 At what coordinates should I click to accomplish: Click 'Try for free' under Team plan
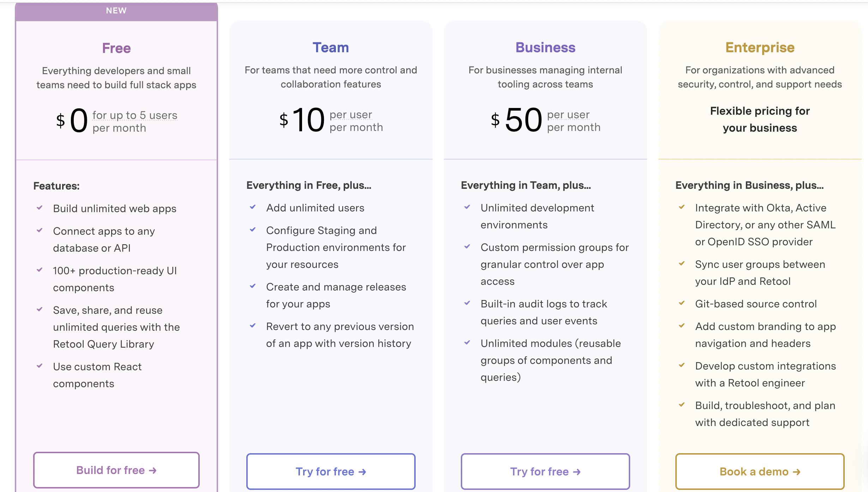(x=331, y=472)
